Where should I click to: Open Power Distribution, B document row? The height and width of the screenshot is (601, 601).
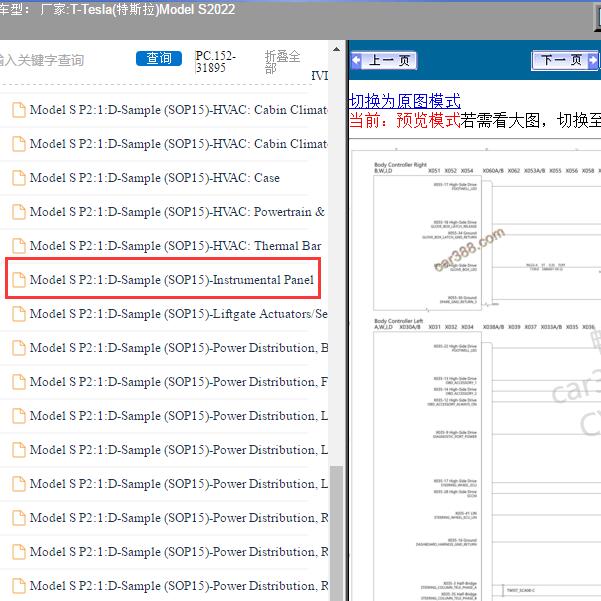click(164, 348)
